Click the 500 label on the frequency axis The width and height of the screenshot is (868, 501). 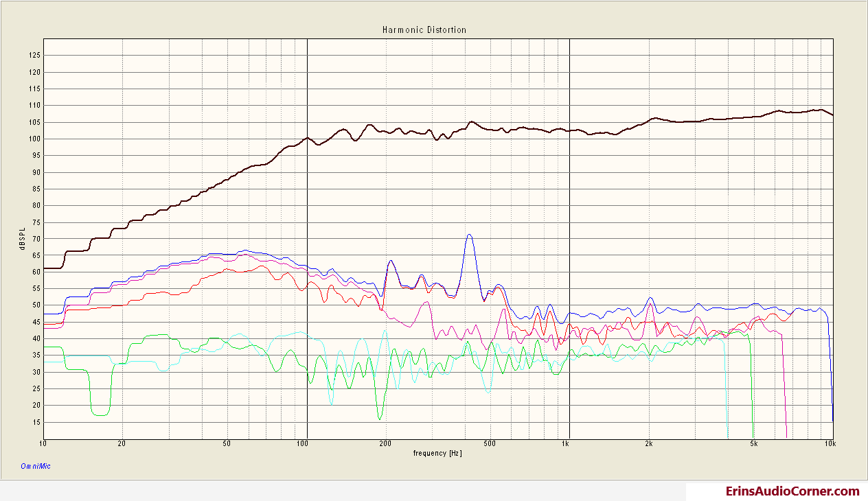[x=489, y=444]
